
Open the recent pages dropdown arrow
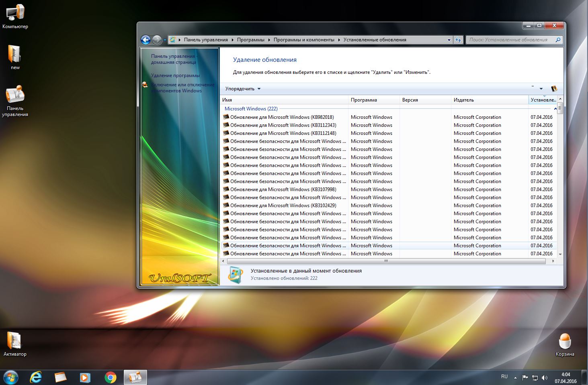click(x=165, y=40)
